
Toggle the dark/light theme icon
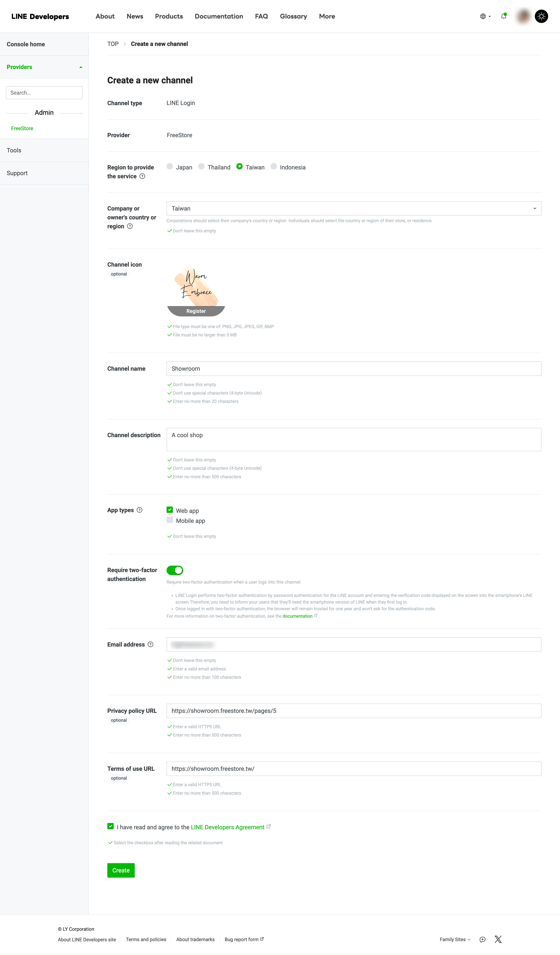(541, 16)
